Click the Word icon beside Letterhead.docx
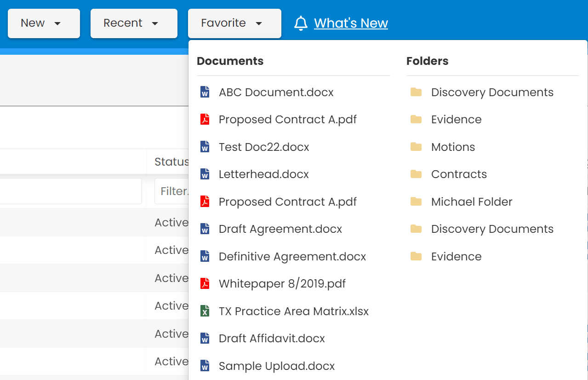 click(x=205, y=174)
